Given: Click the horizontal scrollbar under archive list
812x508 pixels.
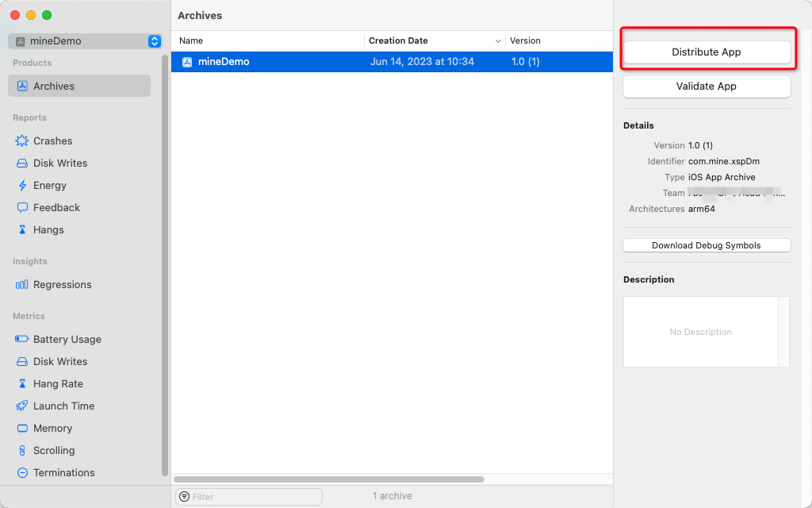Looking at the screenshot, I should (329, 479).
